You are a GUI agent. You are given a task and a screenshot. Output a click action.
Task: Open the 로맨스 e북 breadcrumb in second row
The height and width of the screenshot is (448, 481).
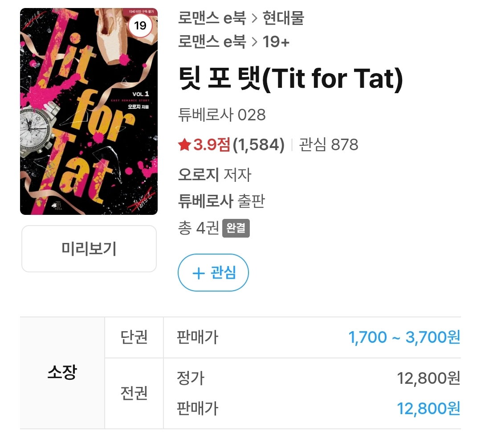(212, 41)
